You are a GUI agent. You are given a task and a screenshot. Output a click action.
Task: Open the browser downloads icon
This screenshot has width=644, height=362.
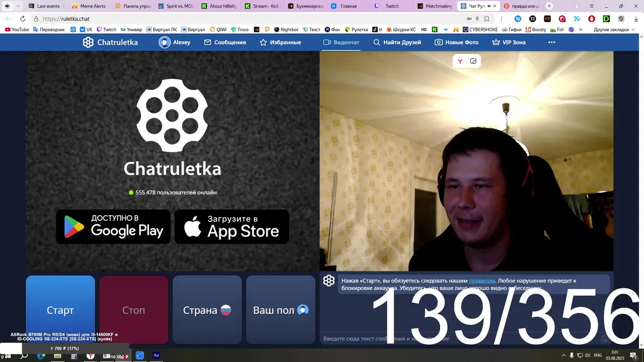(636, 19)
